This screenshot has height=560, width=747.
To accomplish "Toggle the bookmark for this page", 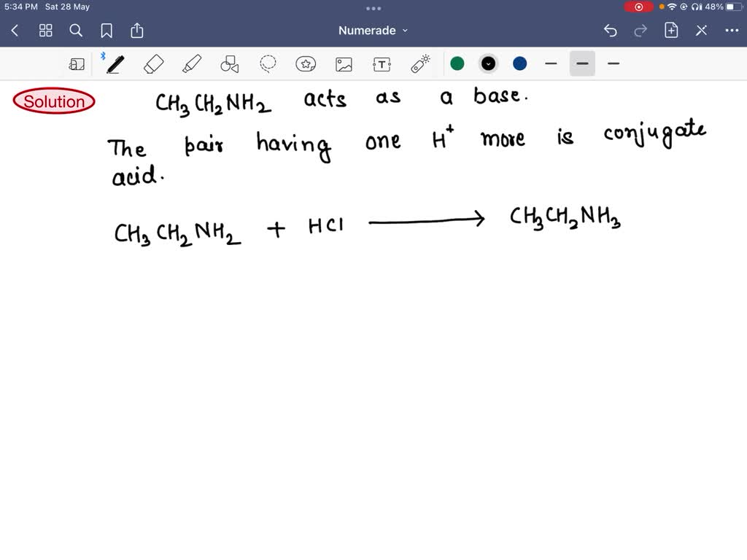I will [107, 31].
